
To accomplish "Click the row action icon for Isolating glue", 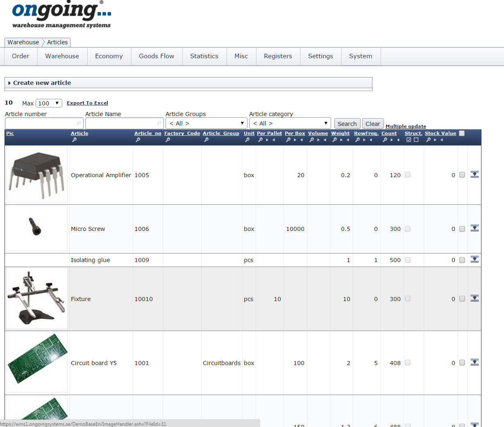I will click(474, 259).
